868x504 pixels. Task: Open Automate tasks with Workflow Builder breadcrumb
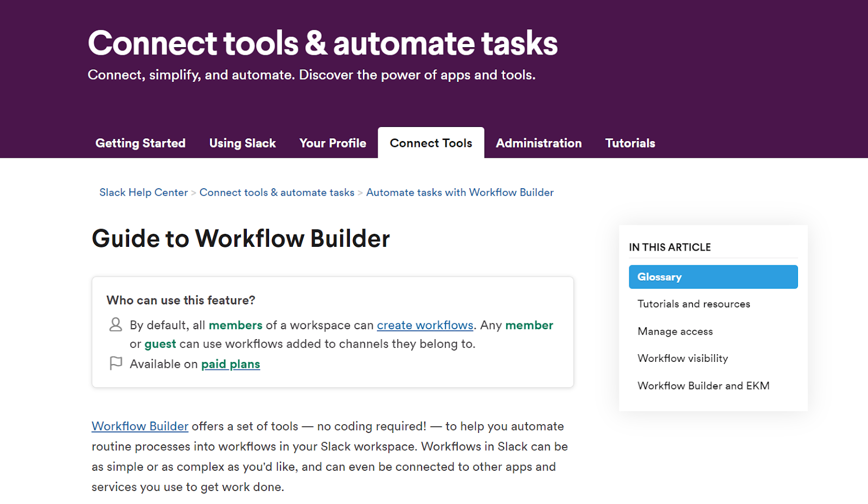coord(459,192)
